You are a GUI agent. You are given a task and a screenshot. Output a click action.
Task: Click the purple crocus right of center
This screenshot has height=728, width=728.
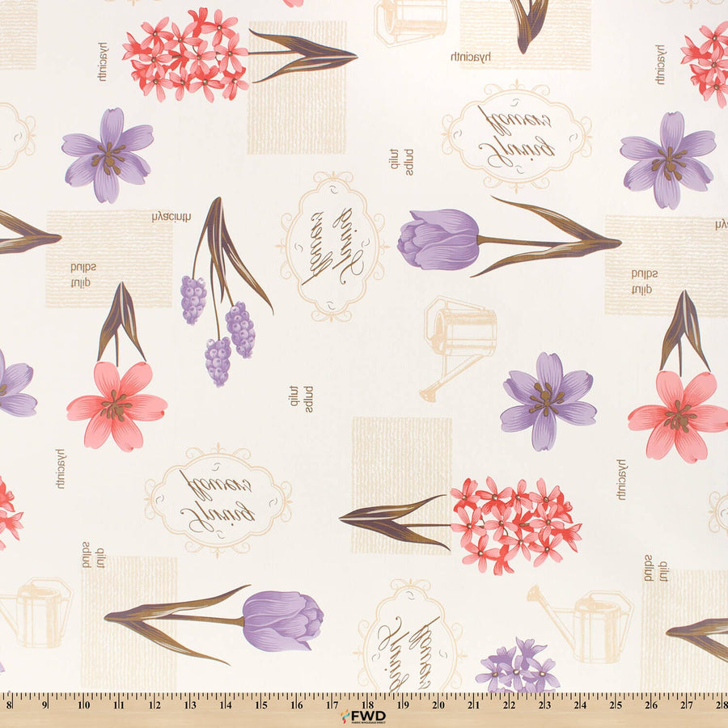[x=548, y=400]
